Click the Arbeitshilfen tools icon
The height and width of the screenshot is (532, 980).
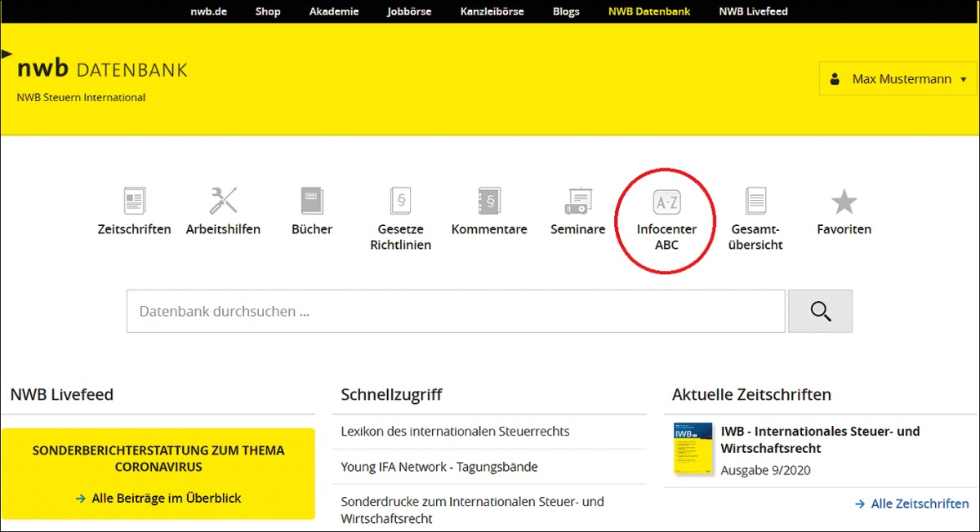[223, 201]
